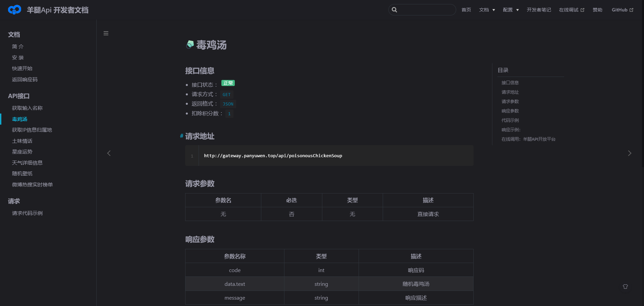Viewport: 644px width, 306px height.
Task: Open 开发者笔记 in top navigation
Action: click(539, 10)
